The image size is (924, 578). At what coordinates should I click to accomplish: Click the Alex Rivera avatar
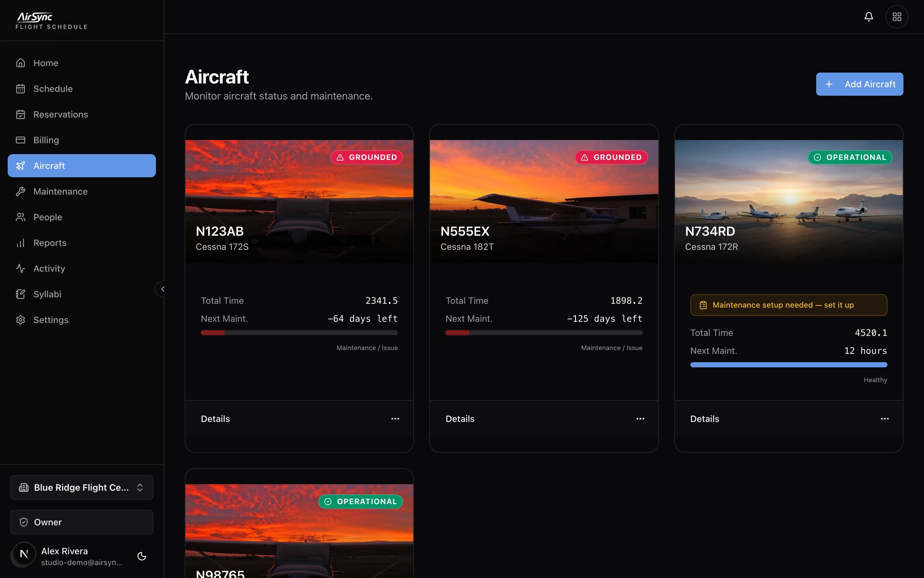click(24, 554)
